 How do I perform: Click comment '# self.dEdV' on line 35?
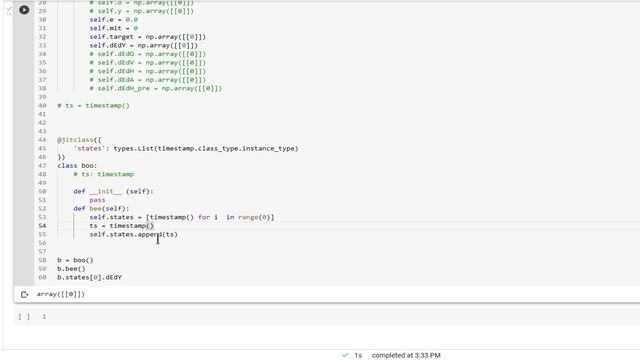click(148, 62)
